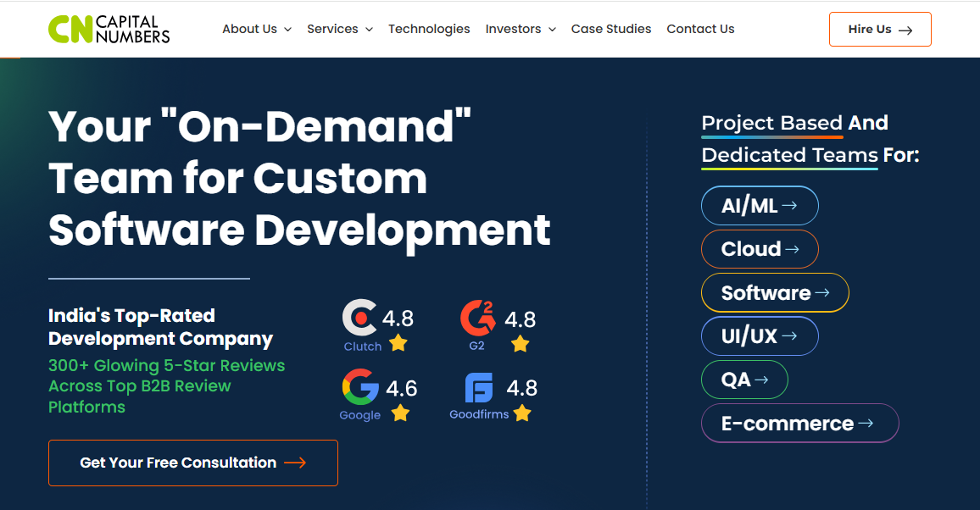Click the 'Software Development' headline line
The image size is (980, 510).
click(x=299, y=230)
